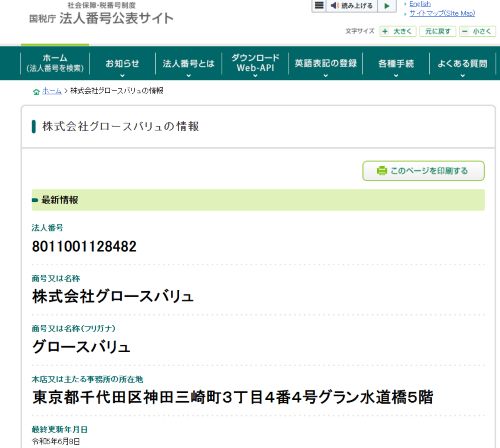Click the 文字サイズ label
This screenshot has width=500, height=448.
point(360,31)
